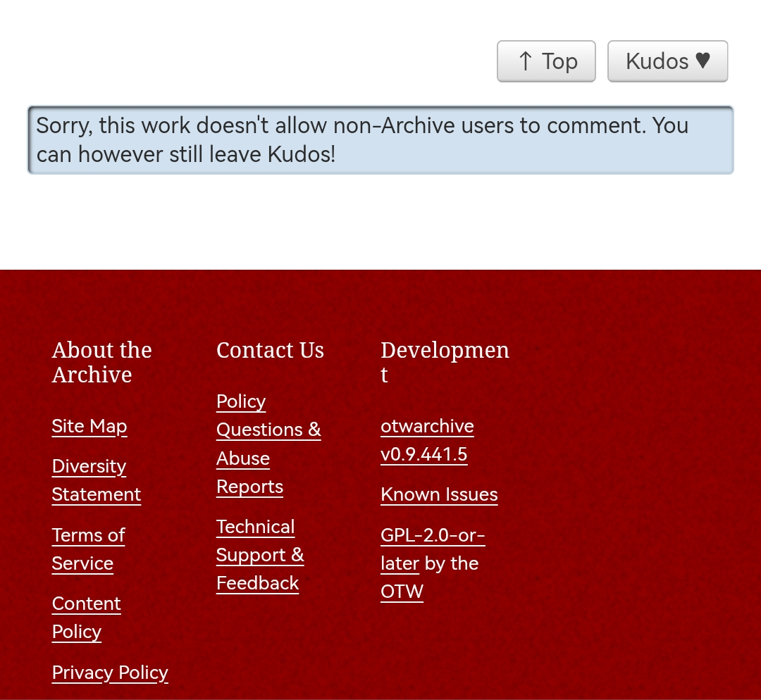761x700 pixels.
Task: Open the Diversity Statement link
Action: click(97, 480)
